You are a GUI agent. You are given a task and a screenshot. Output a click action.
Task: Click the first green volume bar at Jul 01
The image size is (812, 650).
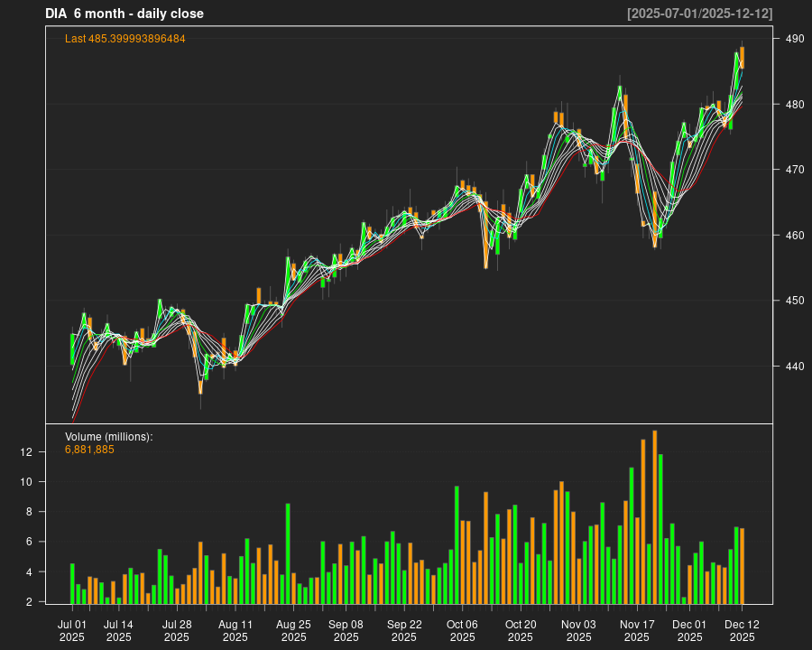tap(72, 583)
